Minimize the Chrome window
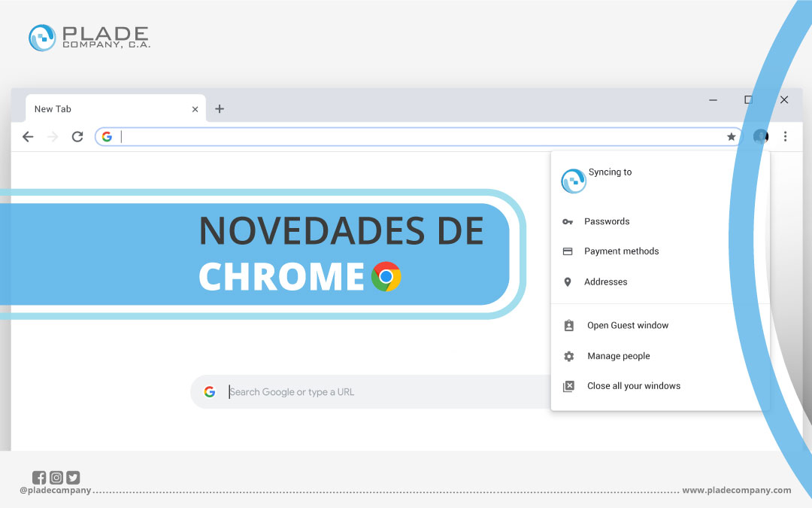This screenshot has height=508, width=812. (713, 99)
